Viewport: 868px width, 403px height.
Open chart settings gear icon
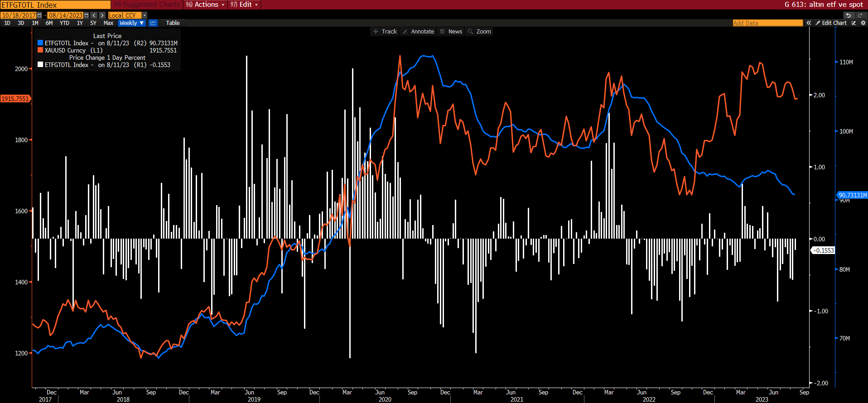click(863, 23)
